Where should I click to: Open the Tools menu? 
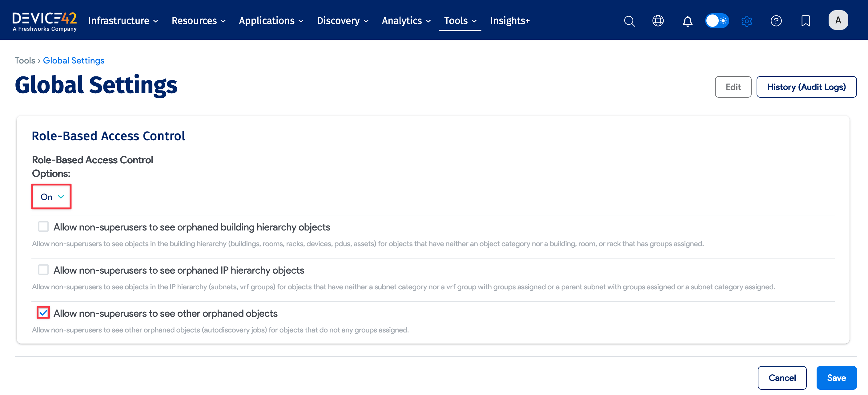[x=460, y=21]
